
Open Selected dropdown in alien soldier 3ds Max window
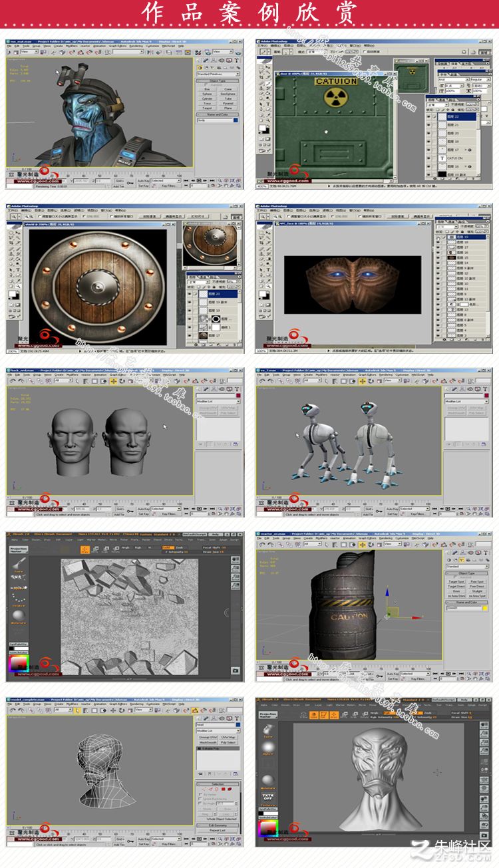click(x=166, y=180)
